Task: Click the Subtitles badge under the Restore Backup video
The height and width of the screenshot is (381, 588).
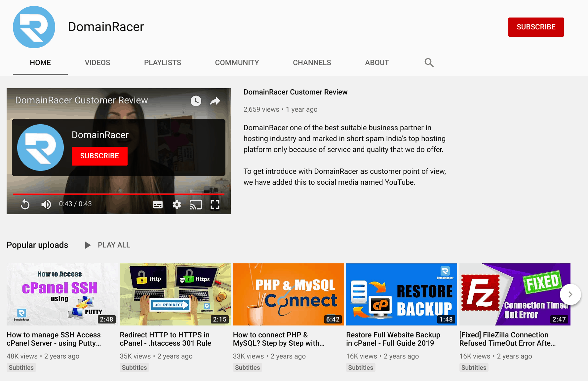Action: (x=361, y=368)
